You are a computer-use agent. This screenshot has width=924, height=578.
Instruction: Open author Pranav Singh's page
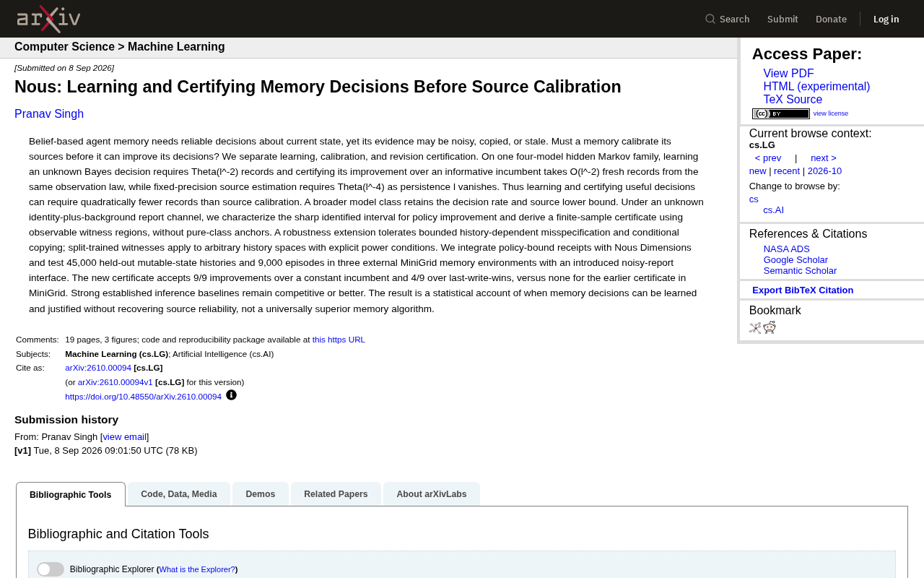coord(49,114)
